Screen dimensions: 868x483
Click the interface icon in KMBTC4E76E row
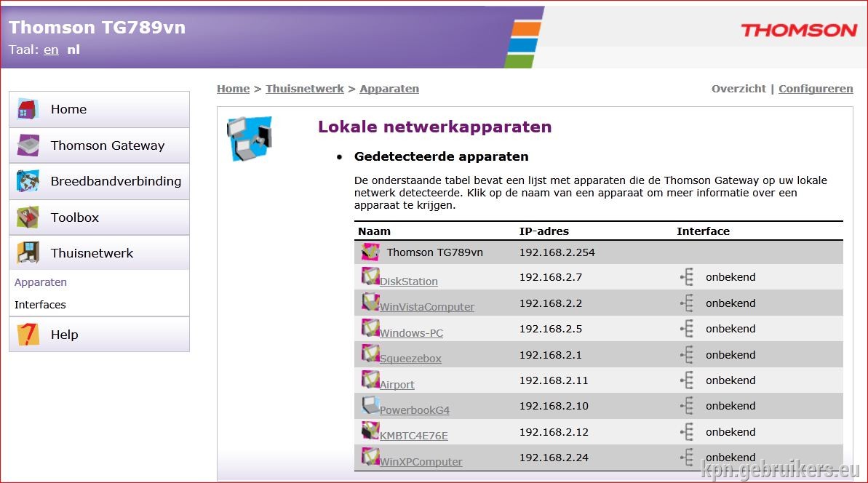click(x=687, y=431)
